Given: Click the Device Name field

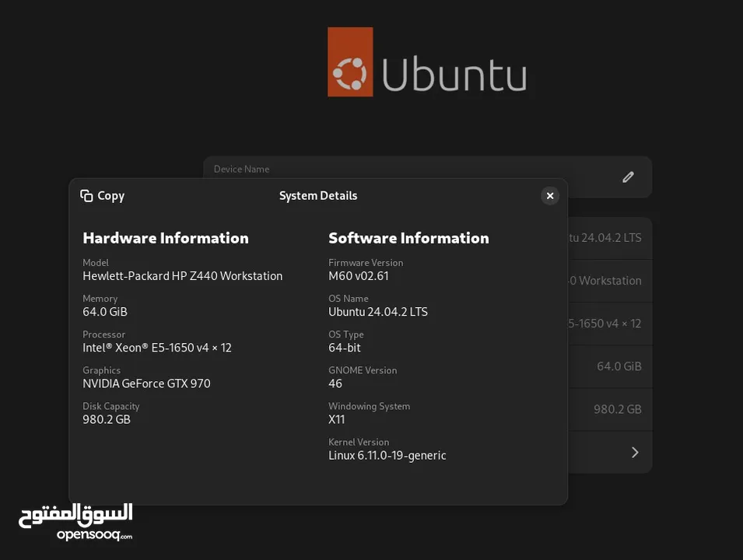Looking at the screenshot, I should [x=427, y=177].
